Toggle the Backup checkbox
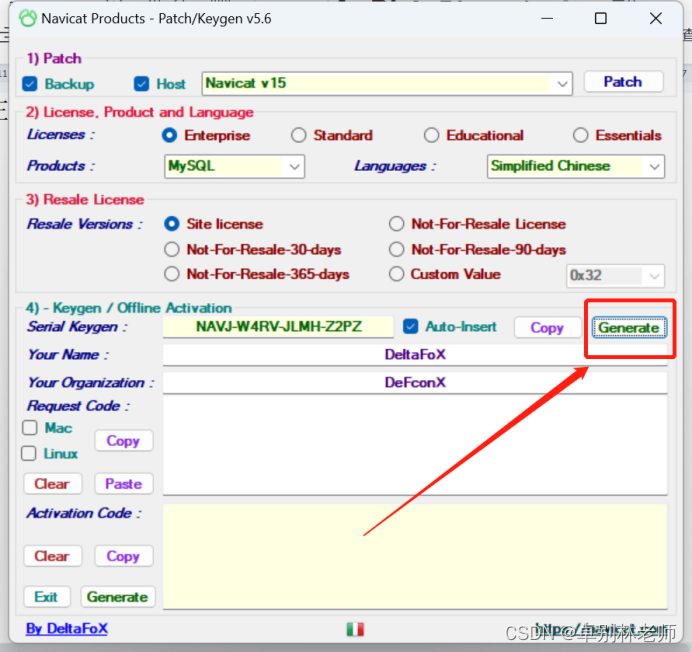Image resolution: width=692 pixels, height=652 pixels. [x=30, y=83]
